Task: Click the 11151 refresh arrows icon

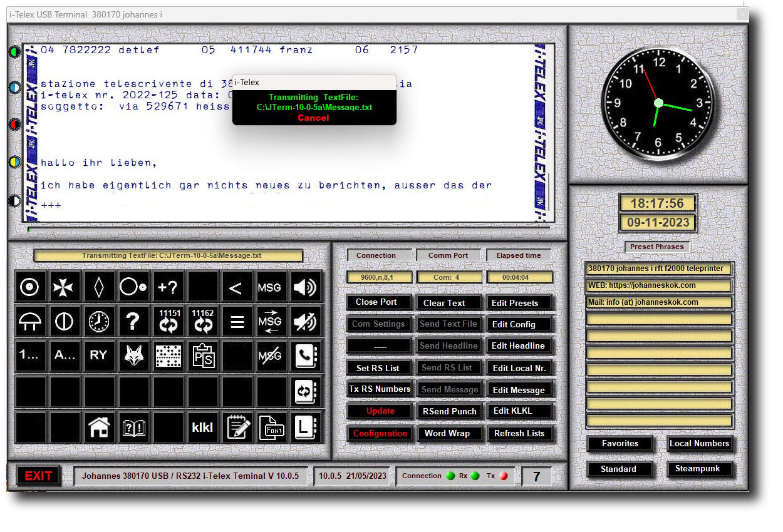Action: click(x=168, y=322)
